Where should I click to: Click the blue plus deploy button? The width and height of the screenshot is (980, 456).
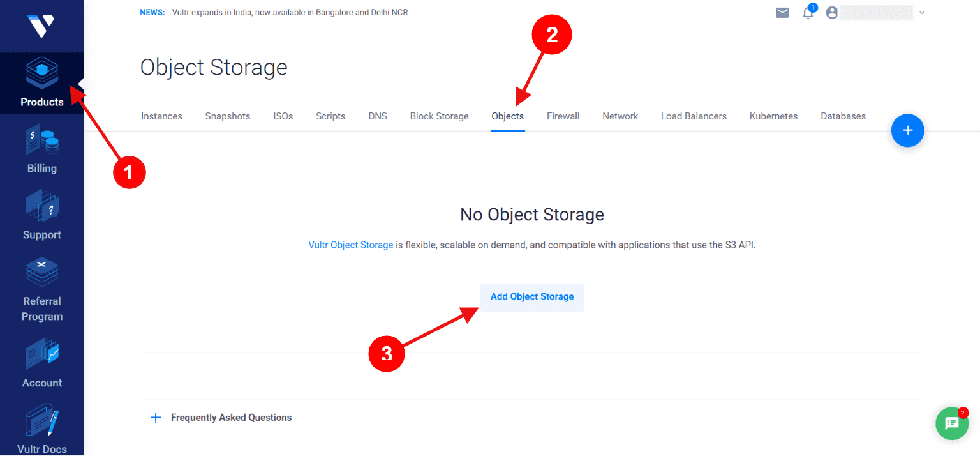point(907,130)
